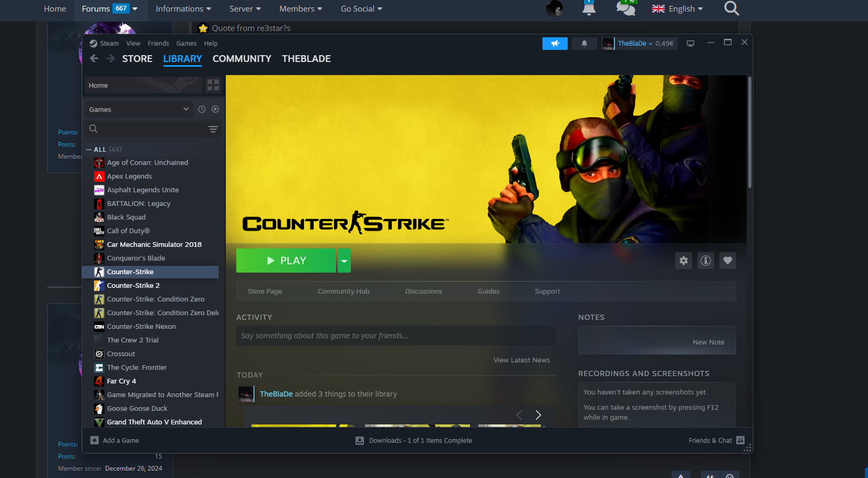868x478 pixels.
Task: Open the Friends menu
Action: (158, 44)
